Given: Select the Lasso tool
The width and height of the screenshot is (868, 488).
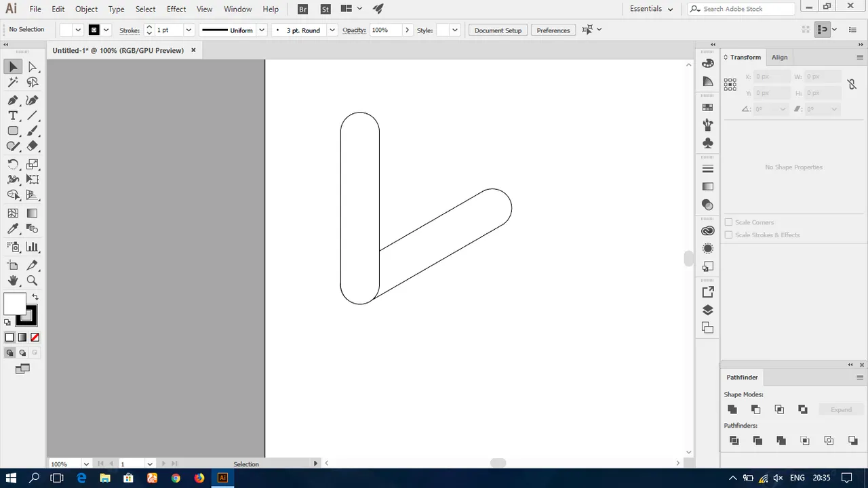Looking at the screenshot, I should tap(33, 82).
